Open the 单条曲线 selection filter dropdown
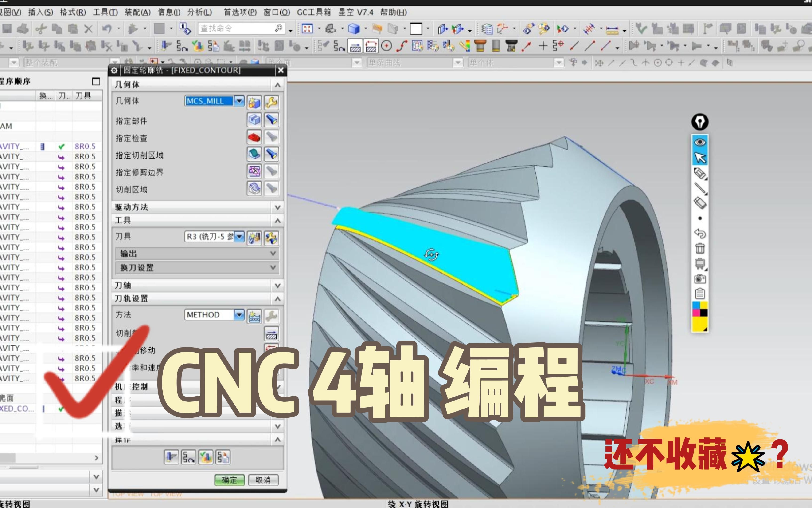Image resolution: width=812 pixels, height=508 pixels. 458,63
